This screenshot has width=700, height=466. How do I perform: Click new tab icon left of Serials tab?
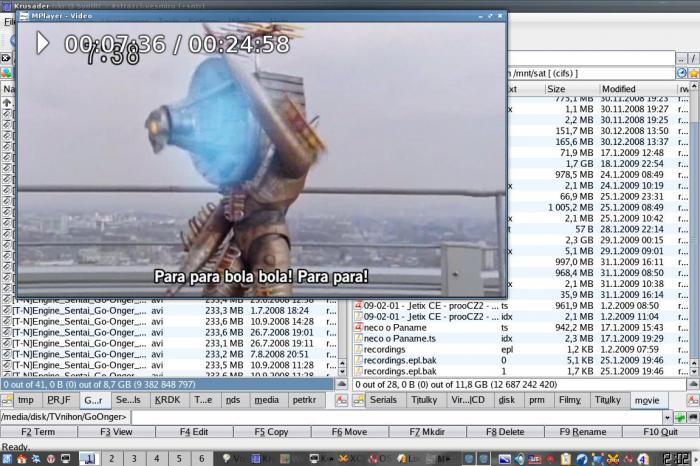click(358, 400)
